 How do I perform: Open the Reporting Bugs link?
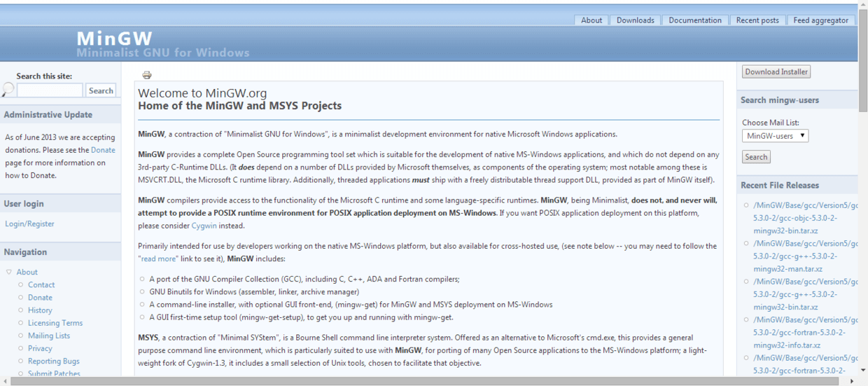54,361
